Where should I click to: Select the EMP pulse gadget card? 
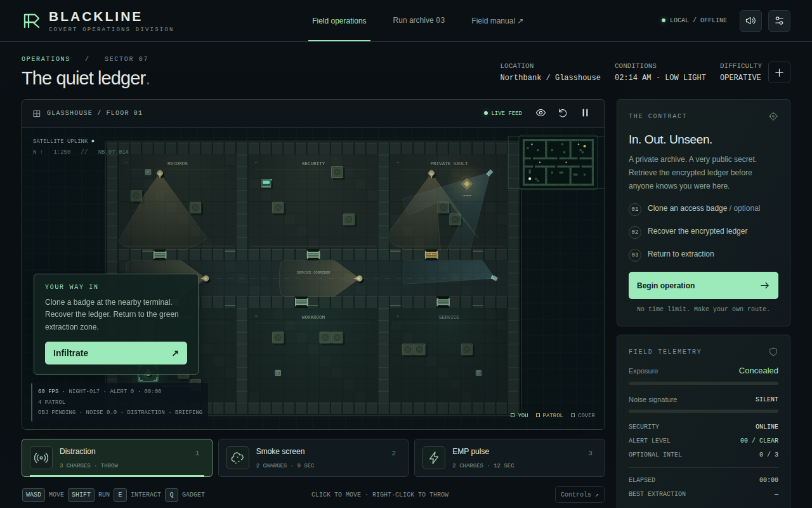click(509, 458)
